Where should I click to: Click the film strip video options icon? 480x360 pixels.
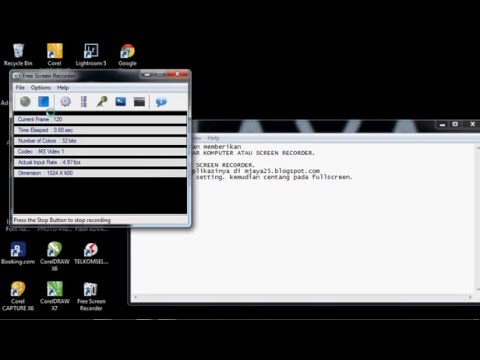tap(84, 102)
